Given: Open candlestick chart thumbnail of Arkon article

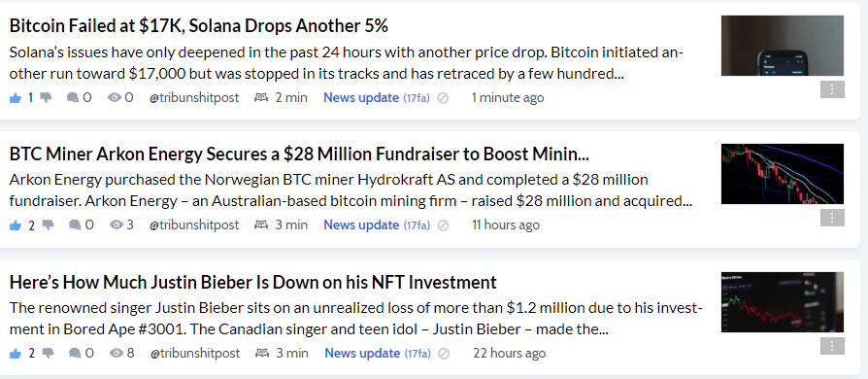Looking at the screenshot, I should pyautogui.click(x=783, y=174).
